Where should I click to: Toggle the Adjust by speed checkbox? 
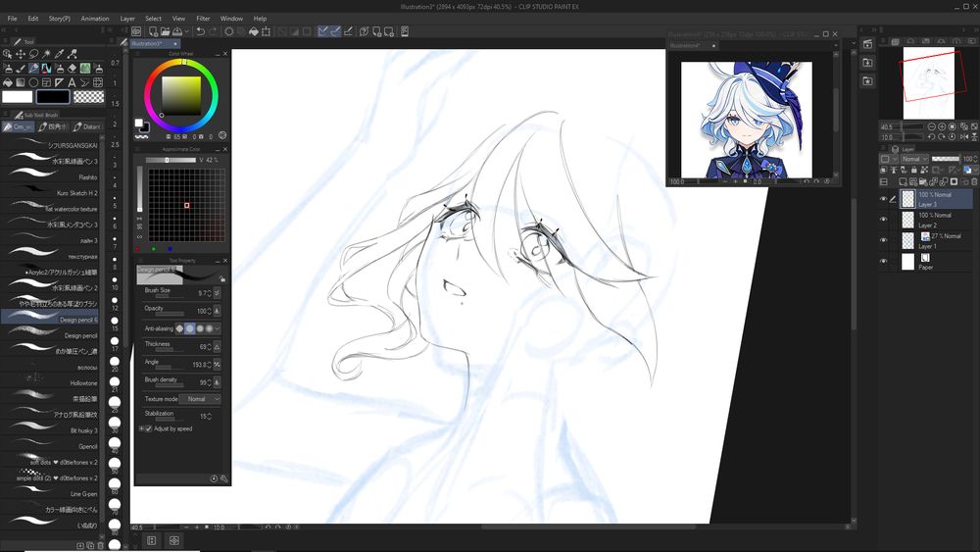point(148,428)
